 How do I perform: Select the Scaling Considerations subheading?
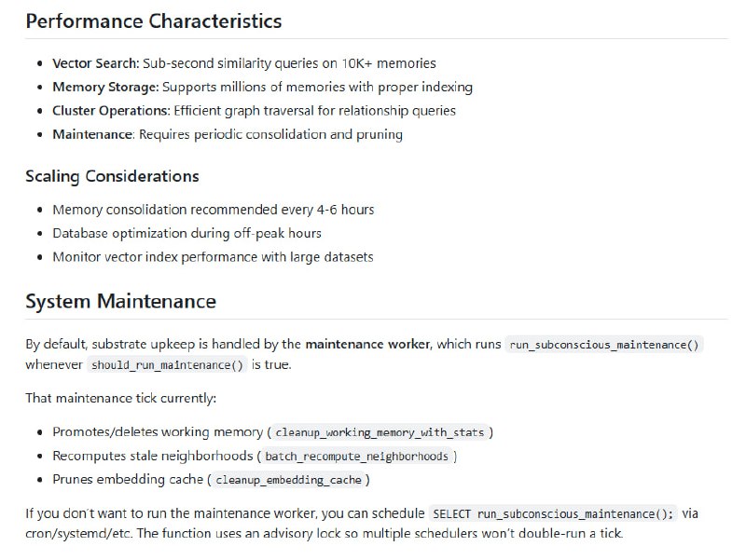pos(112,176)
